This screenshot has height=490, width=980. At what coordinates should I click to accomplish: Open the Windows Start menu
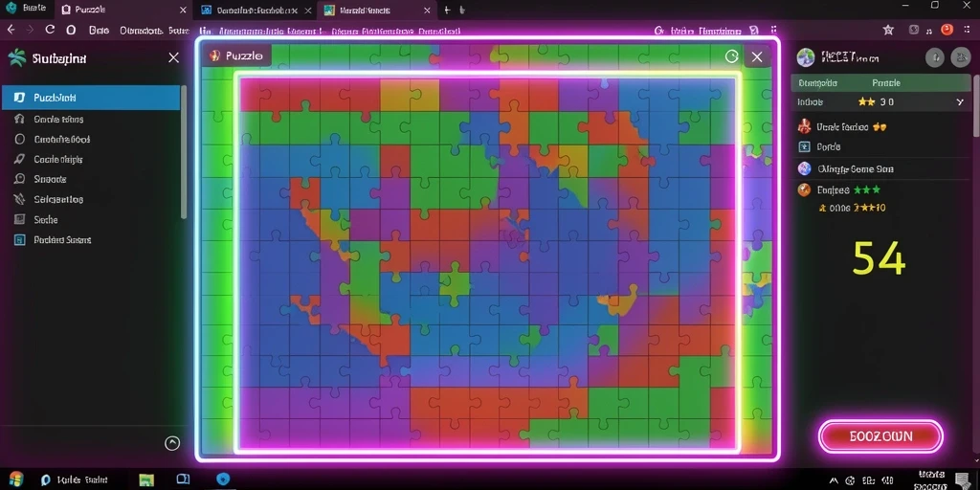pos(16,479)
